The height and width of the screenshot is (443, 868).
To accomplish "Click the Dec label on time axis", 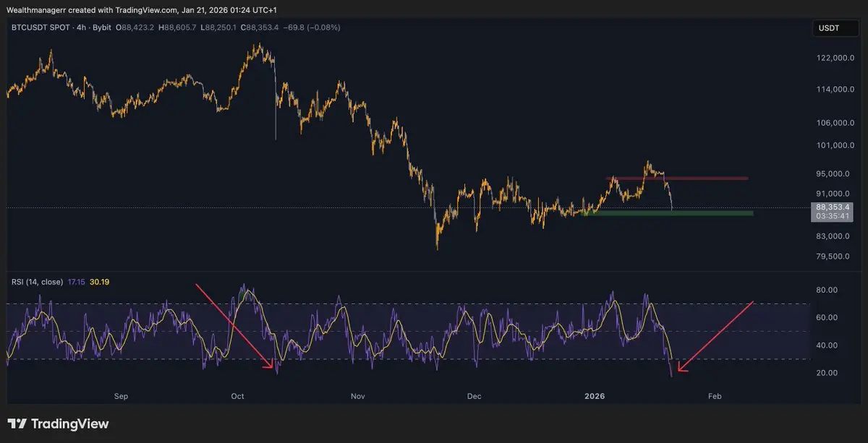I will [x=475, y=397].
